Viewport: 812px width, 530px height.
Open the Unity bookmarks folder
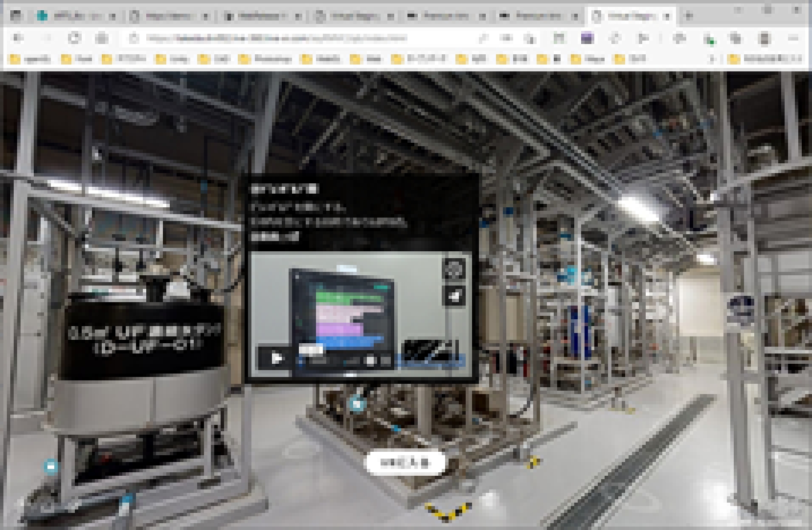point(173,59)
